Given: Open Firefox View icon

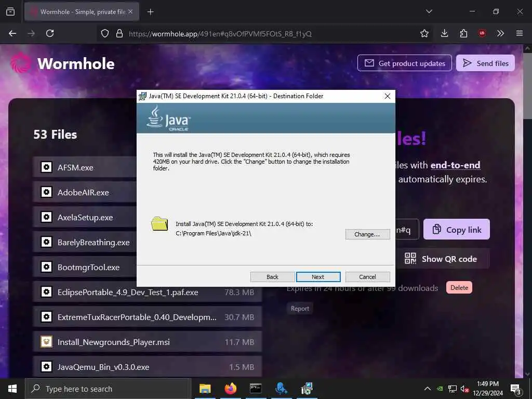Looking at the screenshot, I should (x=10, y=12).
